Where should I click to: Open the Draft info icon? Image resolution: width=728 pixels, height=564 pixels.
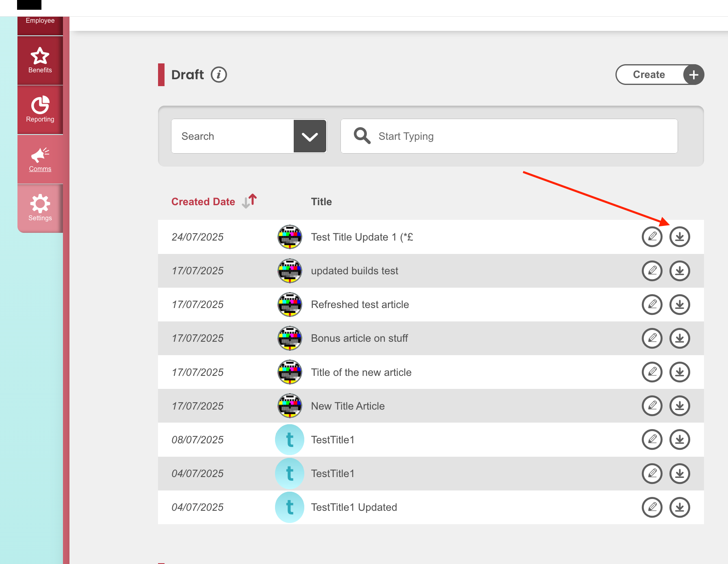click(x=219, y=75)
